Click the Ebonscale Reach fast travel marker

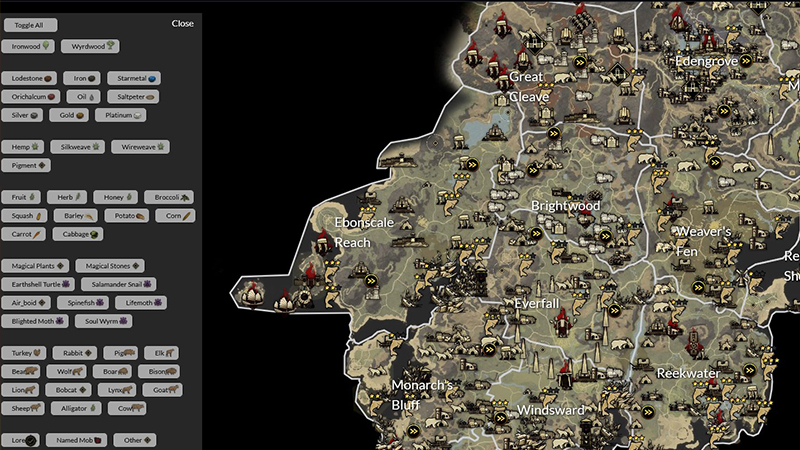tap(371, 281)
